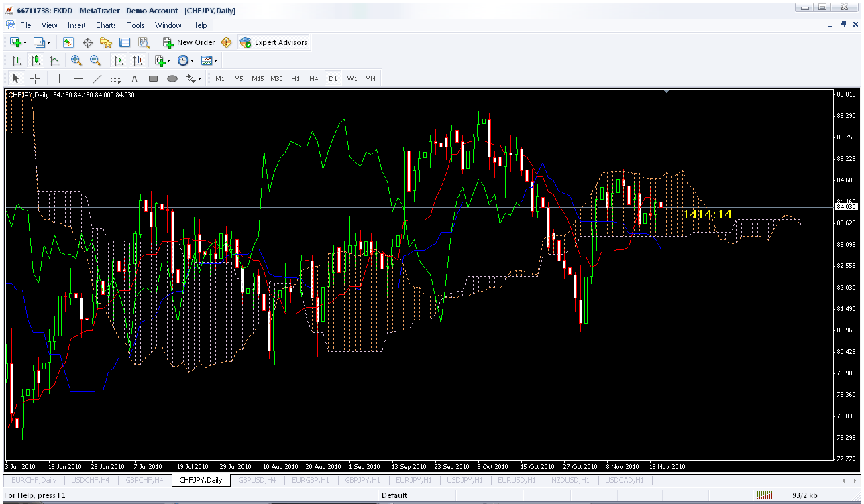Select the Rectangle shape tool
Viewport: 864px width, 504px height.
click(x=153, y=78)
